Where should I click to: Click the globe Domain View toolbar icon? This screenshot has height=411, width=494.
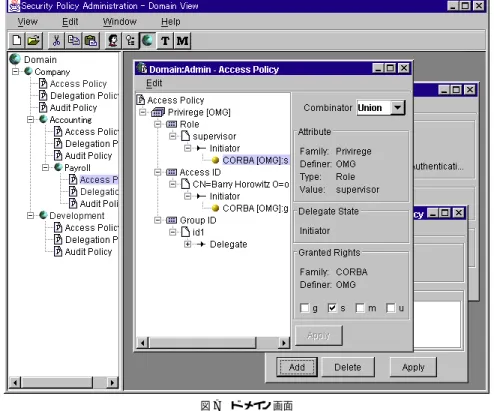coord(147,41)
